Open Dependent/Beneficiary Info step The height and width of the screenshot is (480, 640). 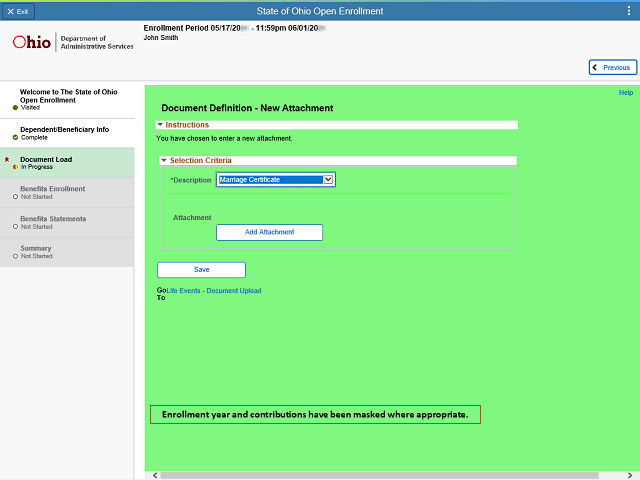64,129
